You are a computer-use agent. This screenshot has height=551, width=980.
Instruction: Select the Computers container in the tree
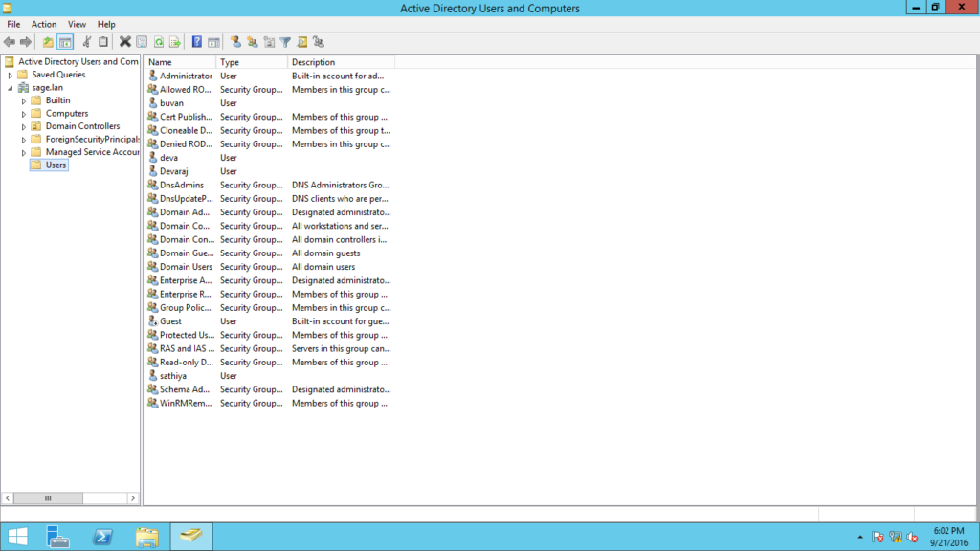[66, 113]
